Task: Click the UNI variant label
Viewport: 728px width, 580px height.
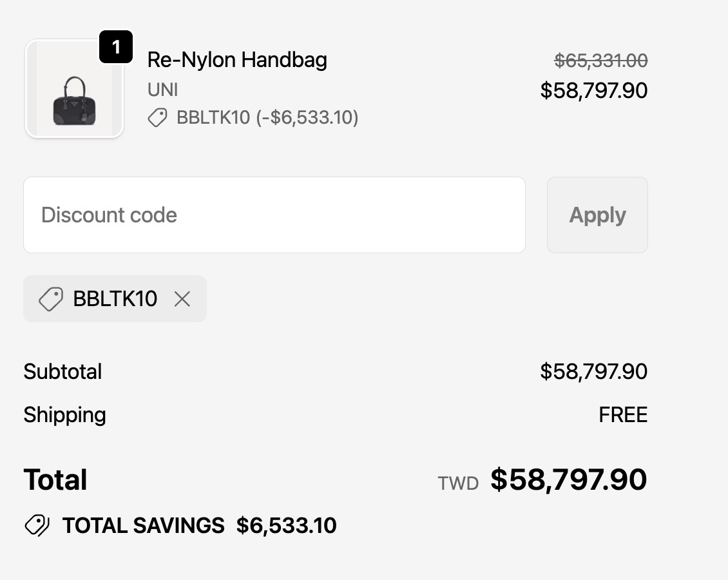Action: tap(162, 90)
